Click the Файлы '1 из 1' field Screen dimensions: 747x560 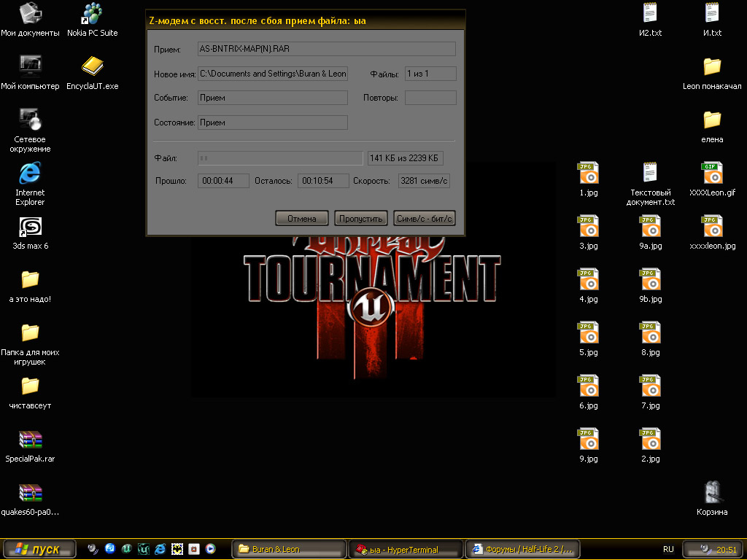[430, 74]
